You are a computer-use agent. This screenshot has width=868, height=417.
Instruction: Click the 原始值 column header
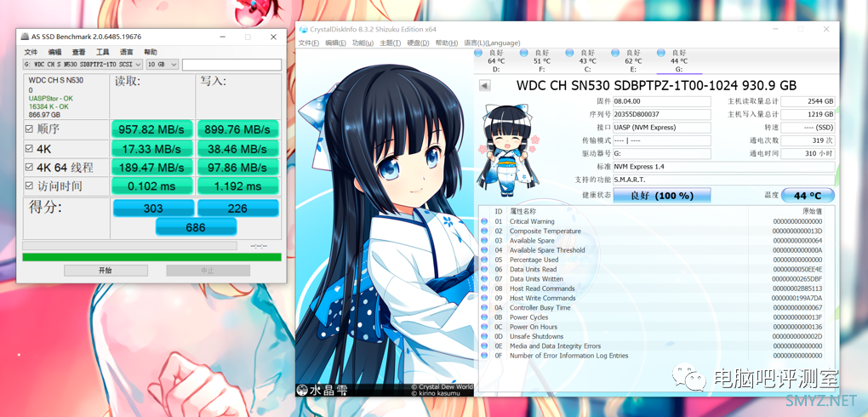tap(812, 212)
